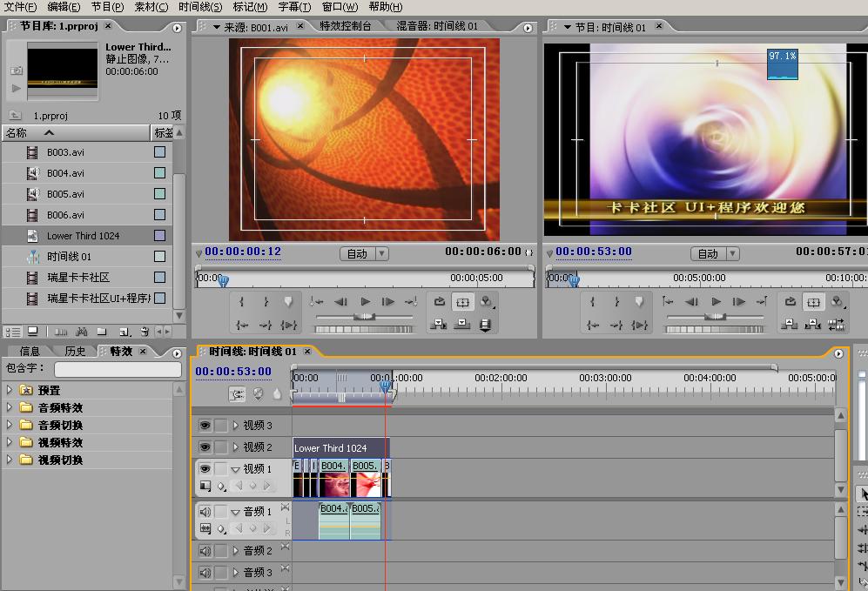Viewport: 868px width, 591px height.
Task: Step forward one frame in program monitor
Action: pyautogui.click(x=739, y=302)
